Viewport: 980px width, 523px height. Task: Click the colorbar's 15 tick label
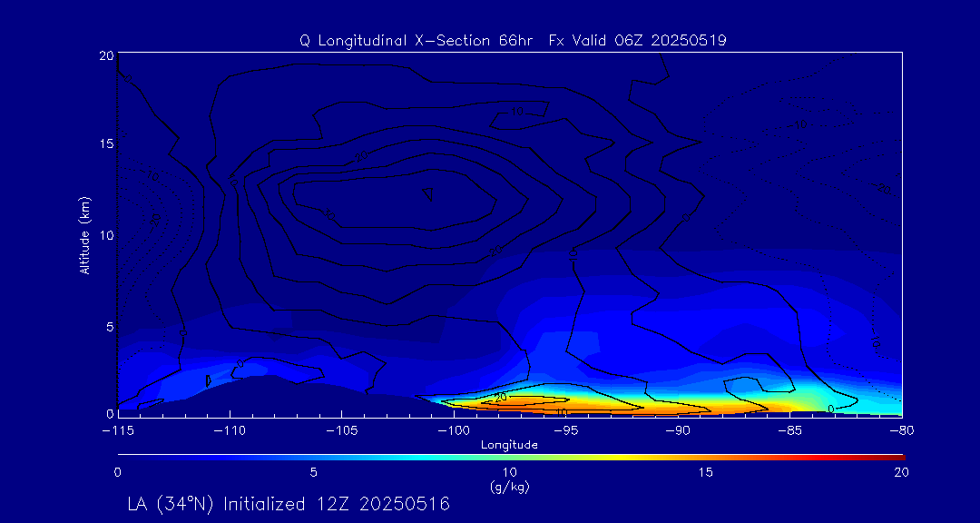click(705, 472)
